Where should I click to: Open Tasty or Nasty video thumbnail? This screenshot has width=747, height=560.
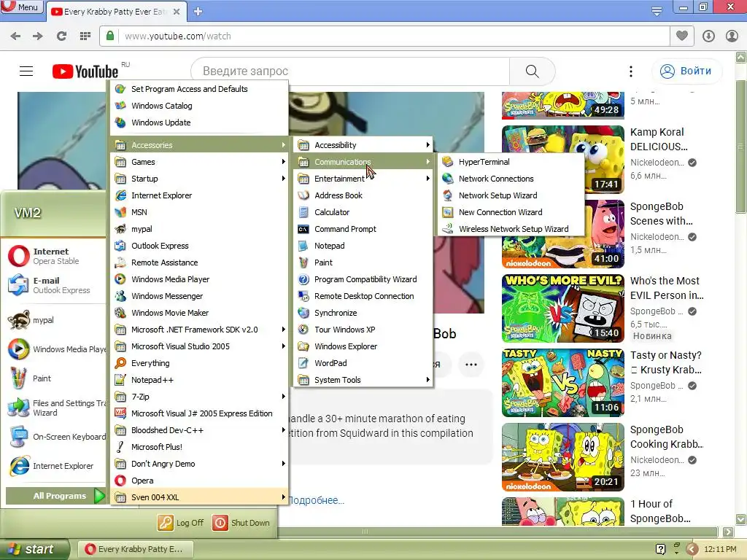[563, 383]
